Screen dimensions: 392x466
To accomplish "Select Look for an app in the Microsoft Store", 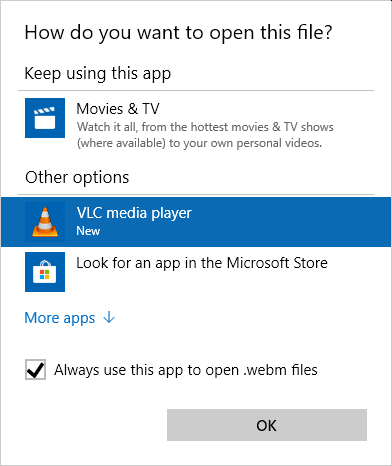I will 202,263.
